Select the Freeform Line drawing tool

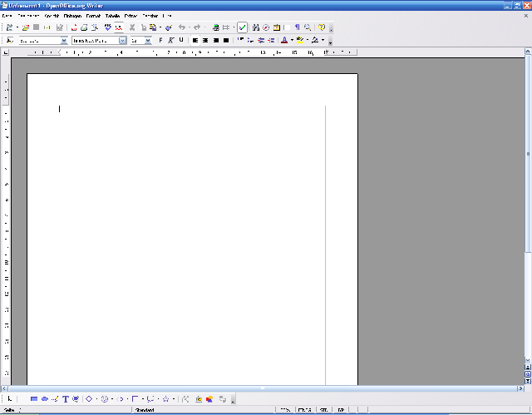coord(55,399)
